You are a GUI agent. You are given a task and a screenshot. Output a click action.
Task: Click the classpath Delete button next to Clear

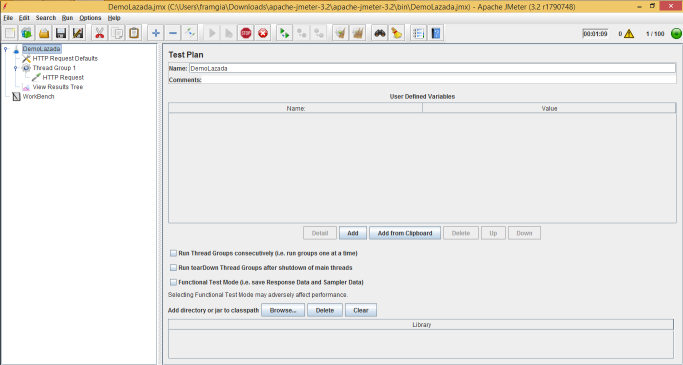click(325, 310)
